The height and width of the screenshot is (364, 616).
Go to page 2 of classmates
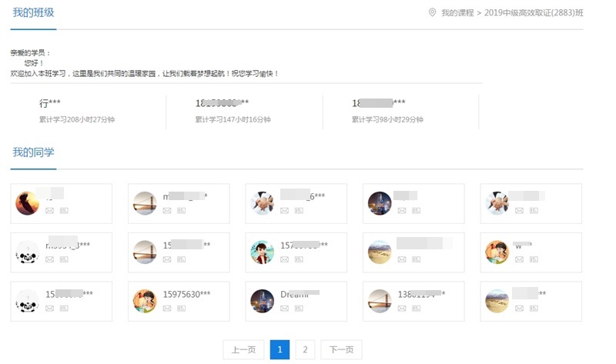(x=305, y=349)
